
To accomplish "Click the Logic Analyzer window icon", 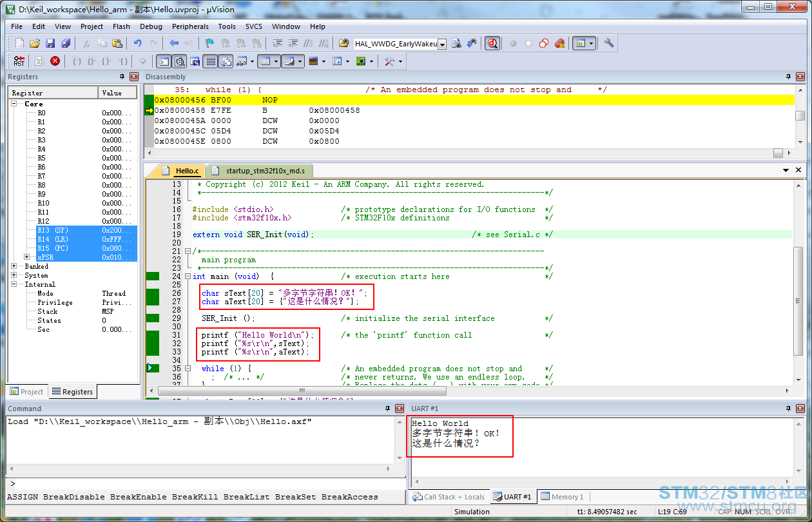I will tap(313, 61).
